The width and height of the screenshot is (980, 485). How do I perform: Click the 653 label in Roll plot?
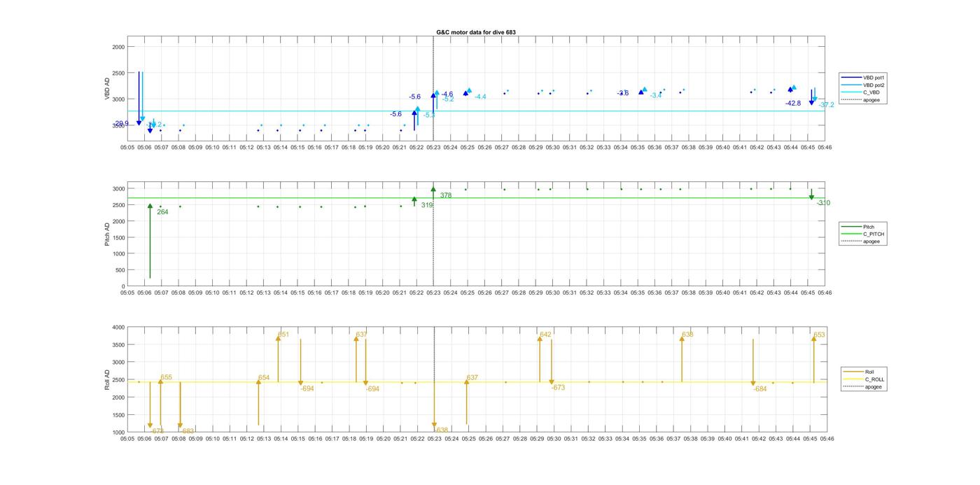(x=819, y=335)
